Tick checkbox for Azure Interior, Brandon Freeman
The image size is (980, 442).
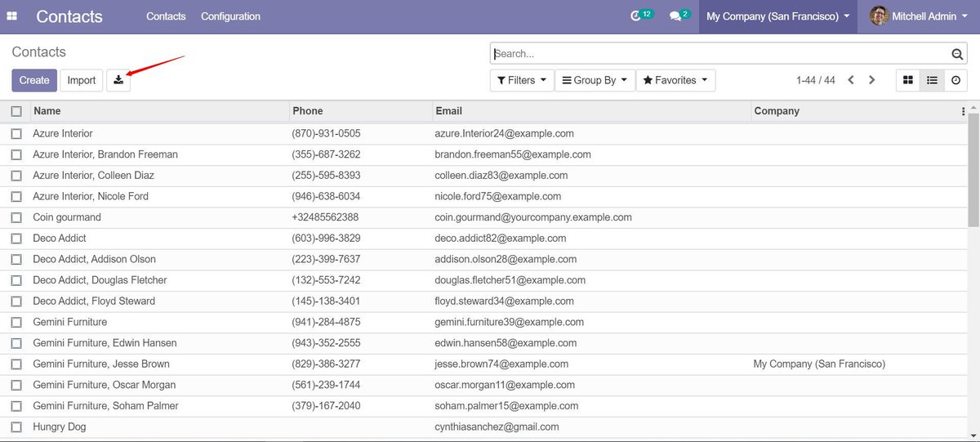(x=16, y=154)
